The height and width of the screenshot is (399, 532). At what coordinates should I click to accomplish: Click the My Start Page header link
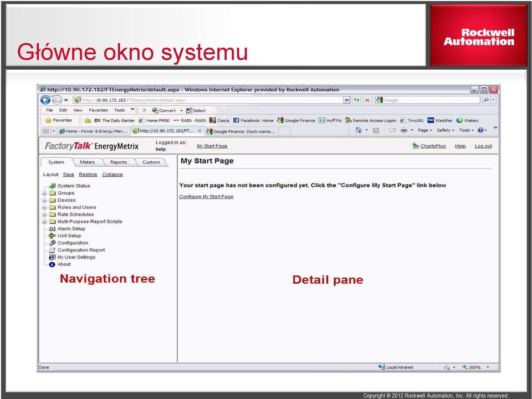point(212,146)
